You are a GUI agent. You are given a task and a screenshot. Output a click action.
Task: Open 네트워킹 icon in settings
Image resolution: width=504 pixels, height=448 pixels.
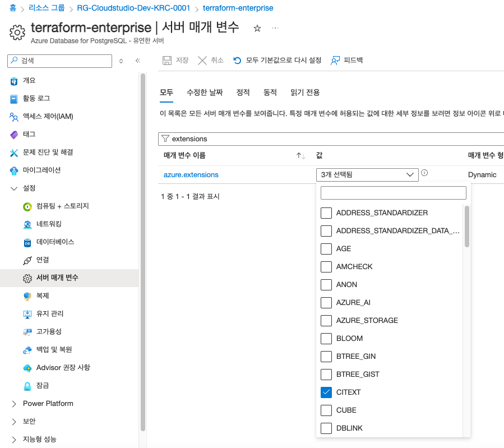pos(27,225)
